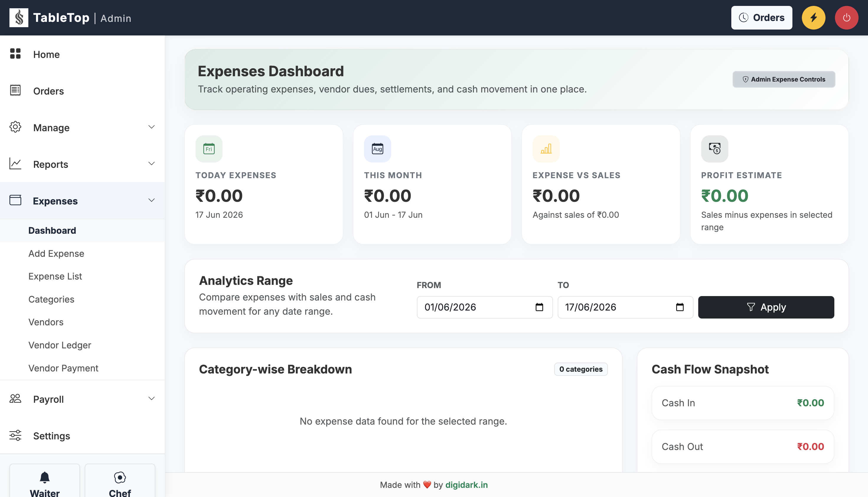Screen dimensions: 868x497
Task: Open the Vendor Payment submenu item
Action: point(82,368)
